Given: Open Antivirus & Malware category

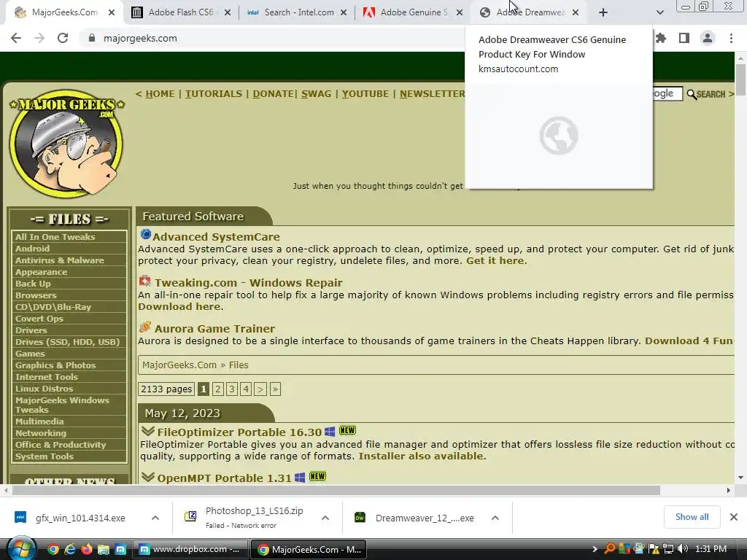Looking at the screenshot, I should point(60,260).
